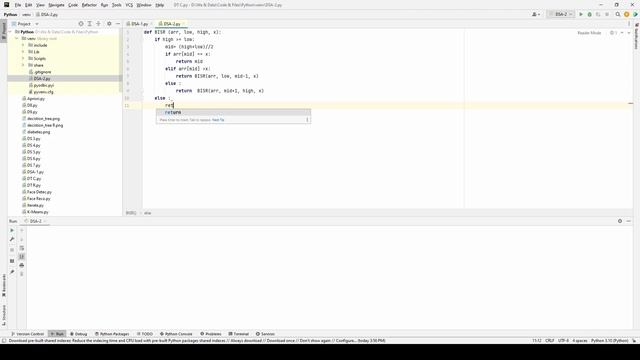Open the Python Packages tool window
The image size is (640, 360).
tap(112, 334)
